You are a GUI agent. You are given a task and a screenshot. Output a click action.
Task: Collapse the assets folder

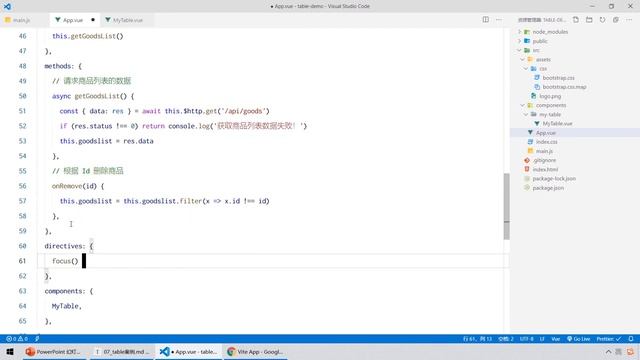[523, 60]
